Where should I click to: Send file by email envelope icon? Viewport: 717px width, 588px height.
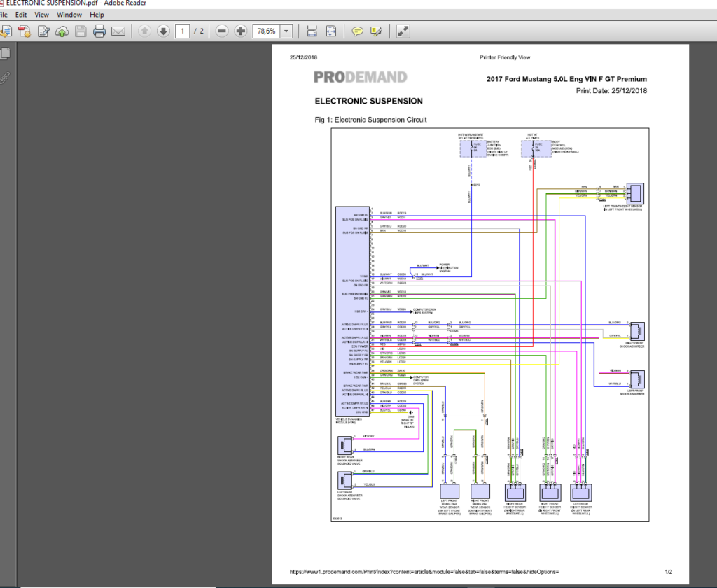(x=118, y=31)
